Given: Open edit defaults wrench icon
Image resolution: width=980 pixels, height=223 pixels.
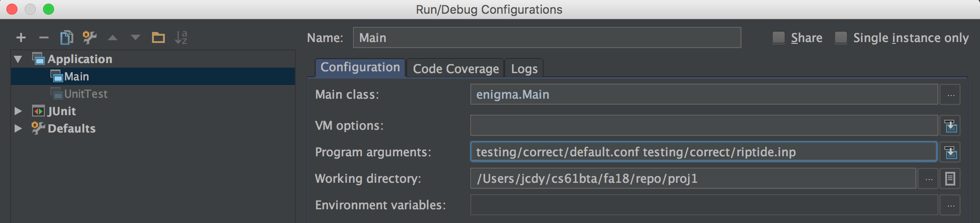Looking at the screenshot, I should click(89, 37).
